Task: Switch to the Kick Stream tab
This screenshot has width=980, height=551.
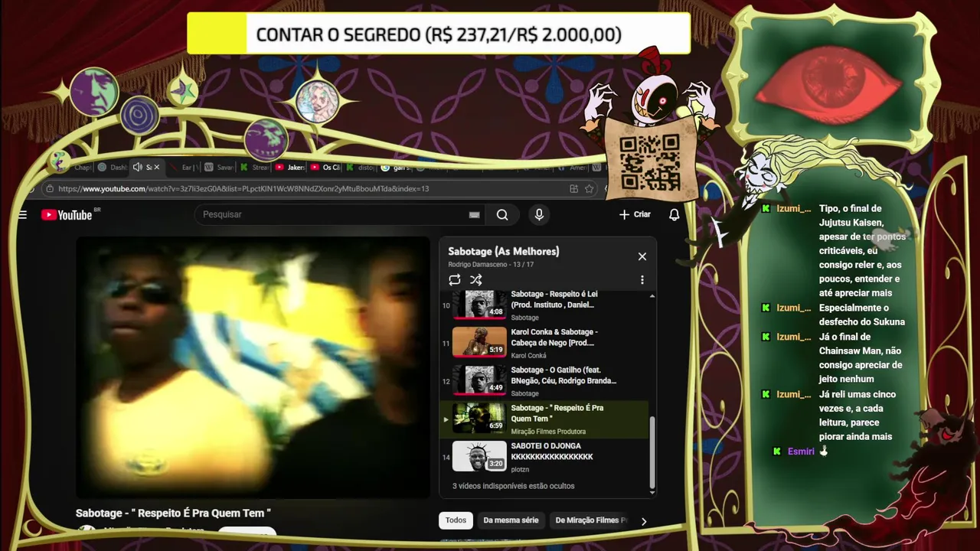Action: (255, 167)
